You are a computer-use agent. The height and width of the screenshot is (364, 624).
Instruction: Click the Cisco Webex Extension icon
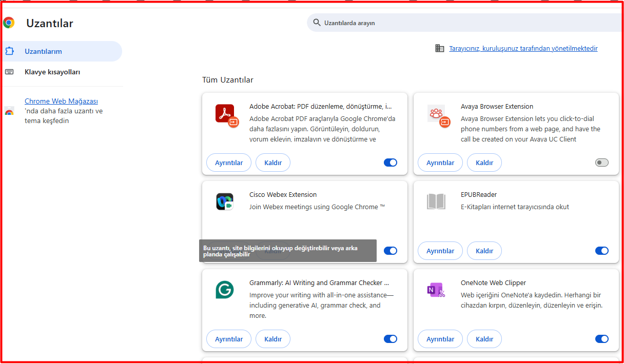click(x=225, y=201)
